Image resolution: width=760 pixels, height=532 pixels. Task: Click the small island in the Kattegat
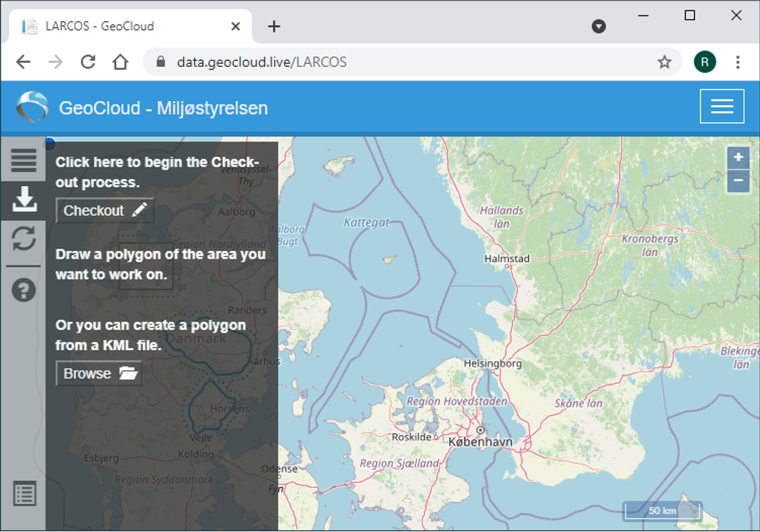pos(389,259)
